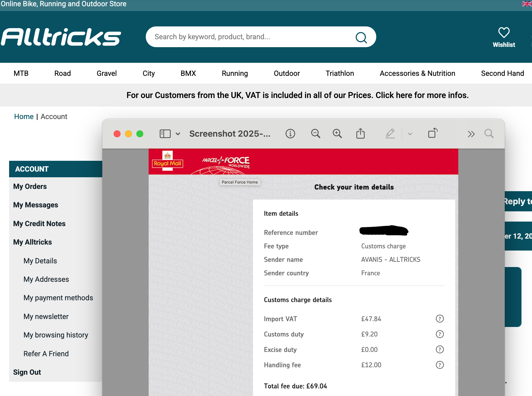
Task: Click the UK flag language icon
Action: point(527,4)
